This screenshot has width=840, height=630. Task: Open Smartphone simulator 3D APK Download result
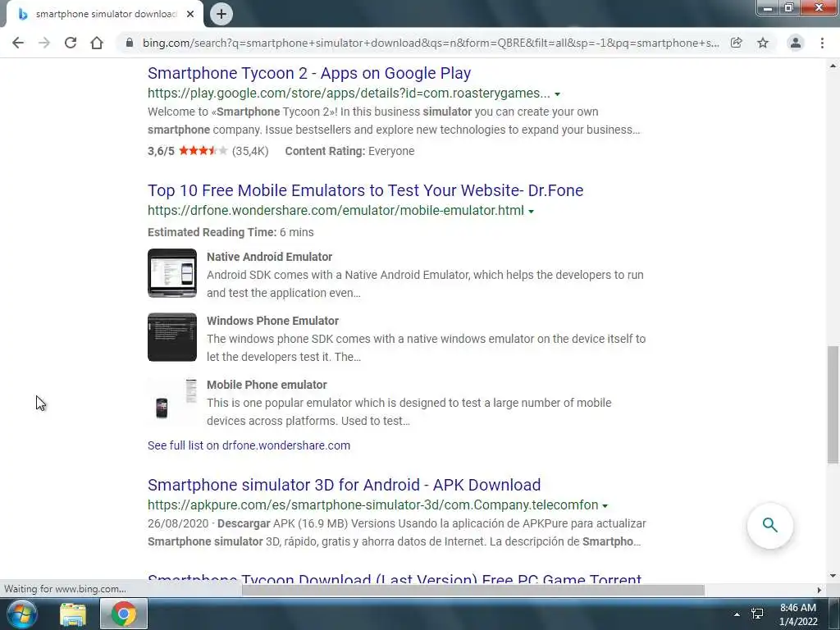[x=344, y=485]
